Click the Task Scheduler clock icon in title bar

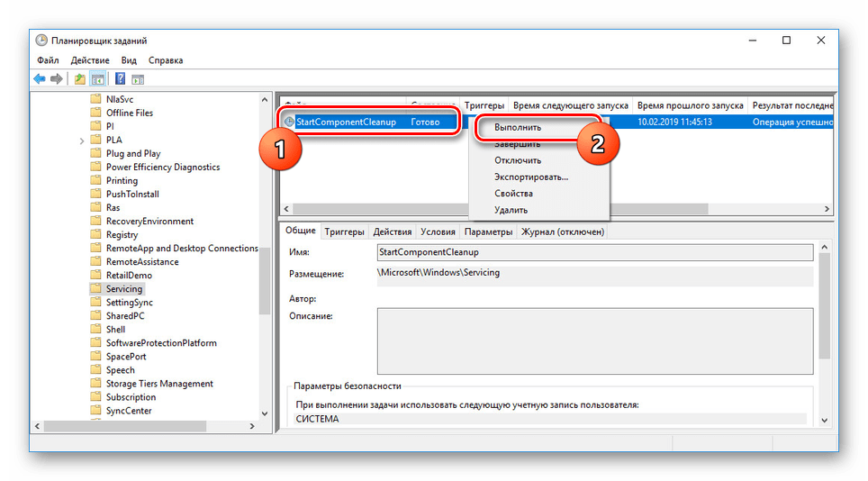click(x=41, y=41)
